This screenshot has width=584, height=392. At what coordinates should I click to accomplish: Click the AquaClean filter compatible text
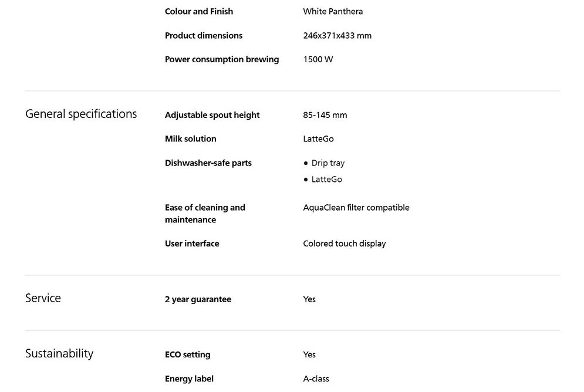pyautogui.click(x=356, y=208)
